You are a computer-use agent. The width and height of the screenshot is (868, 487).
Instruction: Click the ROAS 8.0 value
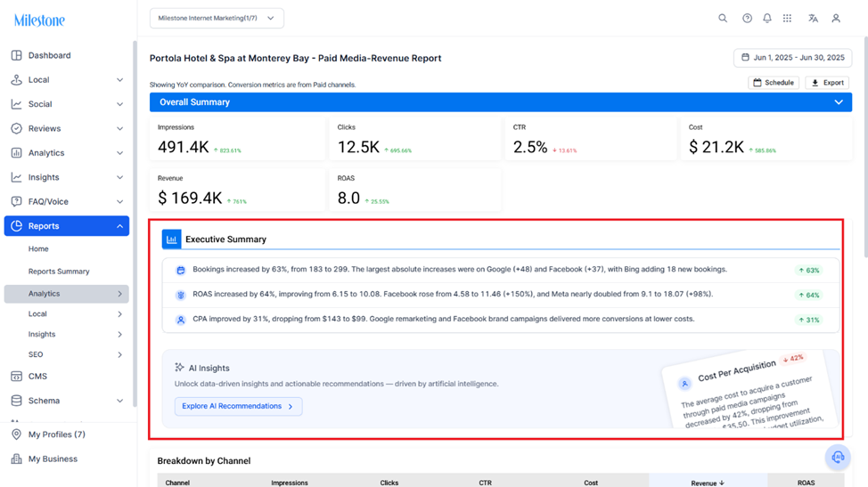(348, 198)
